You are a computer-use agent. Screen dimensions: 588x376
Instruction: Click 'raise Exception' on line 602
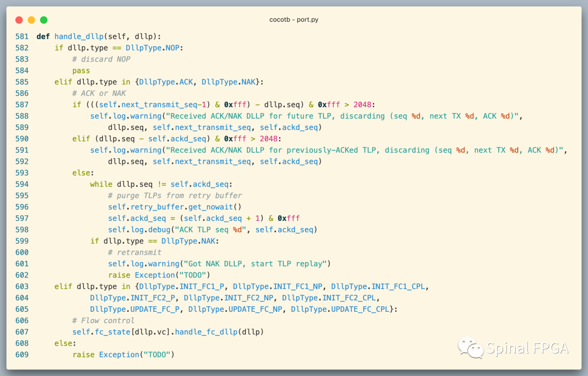pos(142,275)
